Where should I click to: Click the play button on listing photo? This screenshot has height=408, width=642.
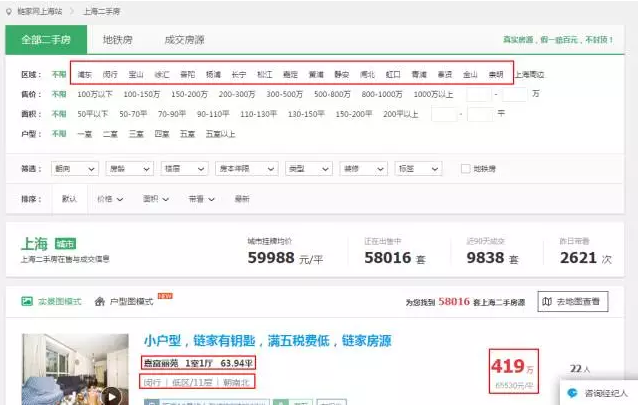pos(111,397)
